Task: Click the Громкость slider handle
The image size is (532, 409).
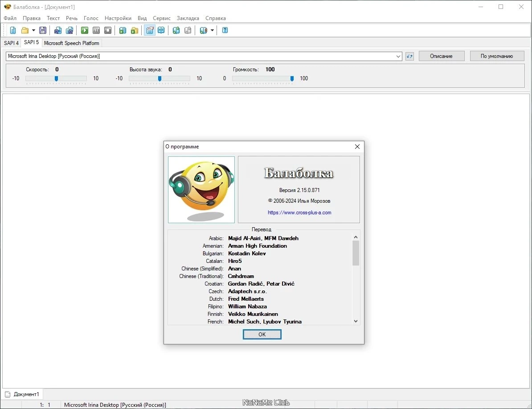Action: (x=292, y=79)
